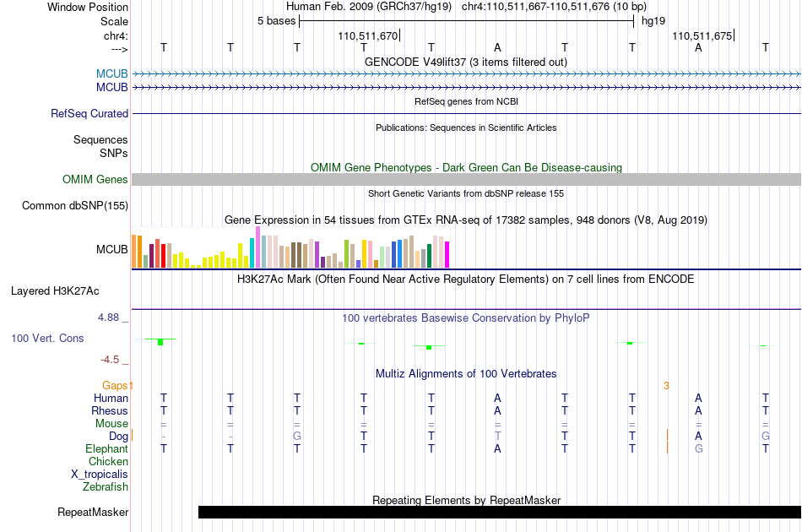
Task: Click the Scale track label
Action: point(115,21)
